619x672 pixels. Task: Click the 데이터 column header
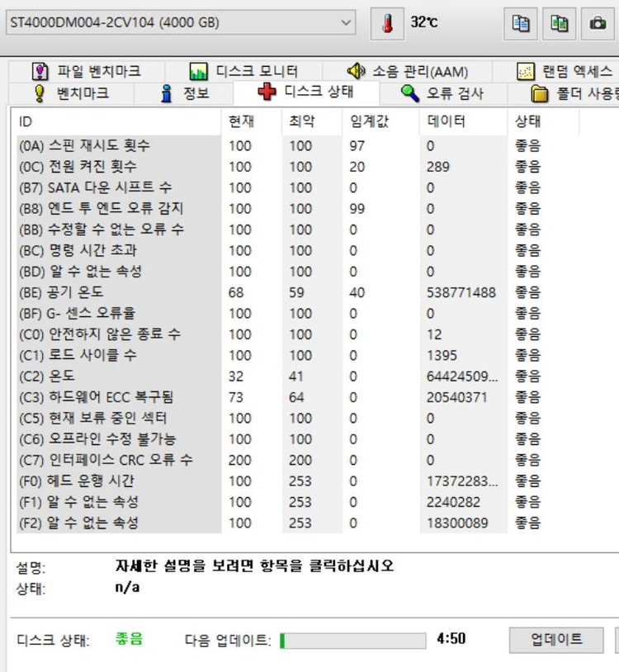tap(463, 121)
